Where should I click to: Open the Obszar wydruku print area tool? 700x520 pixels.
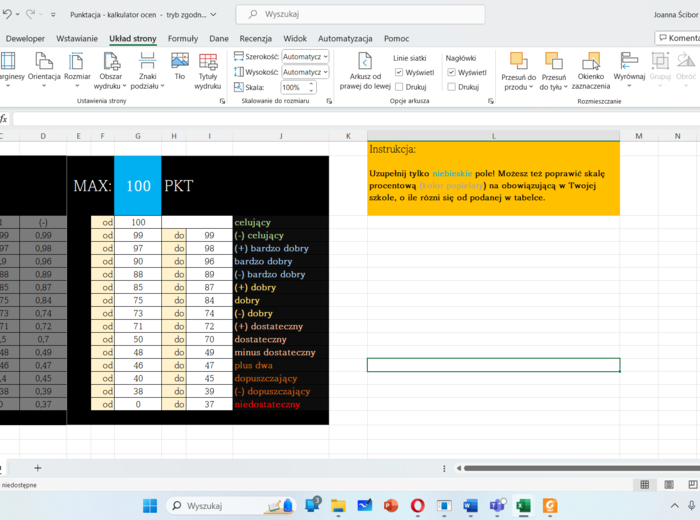110,68
